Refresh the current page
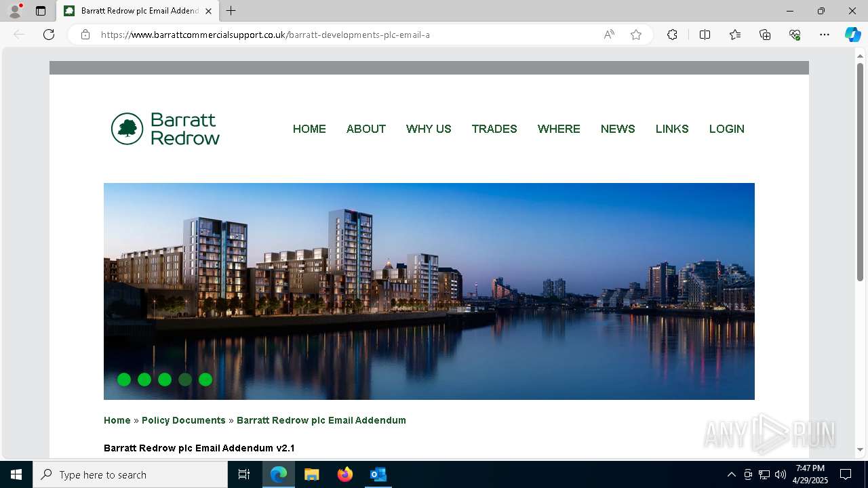 [x=49, y=35]
